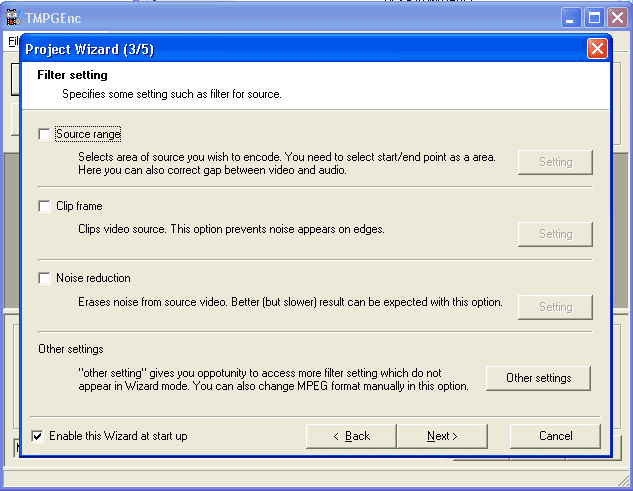The height and width of the screenshot is (491, 633).
Task: Click the Setting button for Noise reduction
Action: [x=555, y=307]
